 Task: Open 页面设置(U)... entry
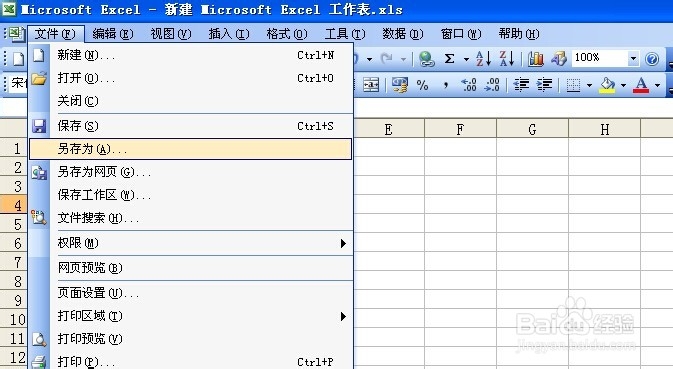(x=191, y=293)
